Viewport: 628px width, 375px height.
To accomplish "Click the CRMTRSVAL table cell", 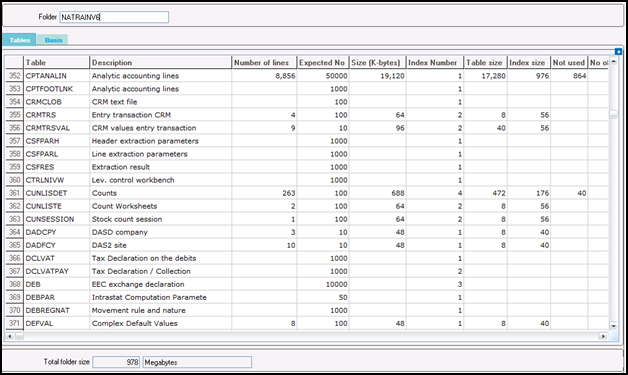I will (56, 128).
